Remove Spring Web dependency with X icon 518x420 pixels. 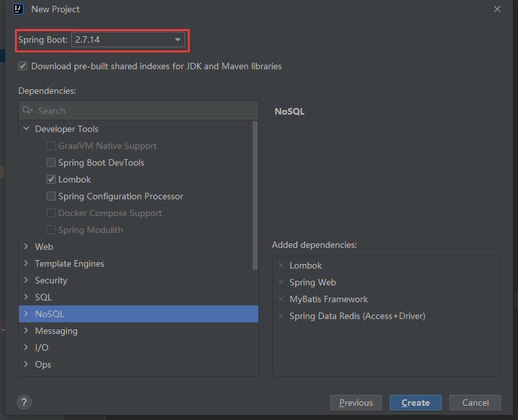(281, 282)
